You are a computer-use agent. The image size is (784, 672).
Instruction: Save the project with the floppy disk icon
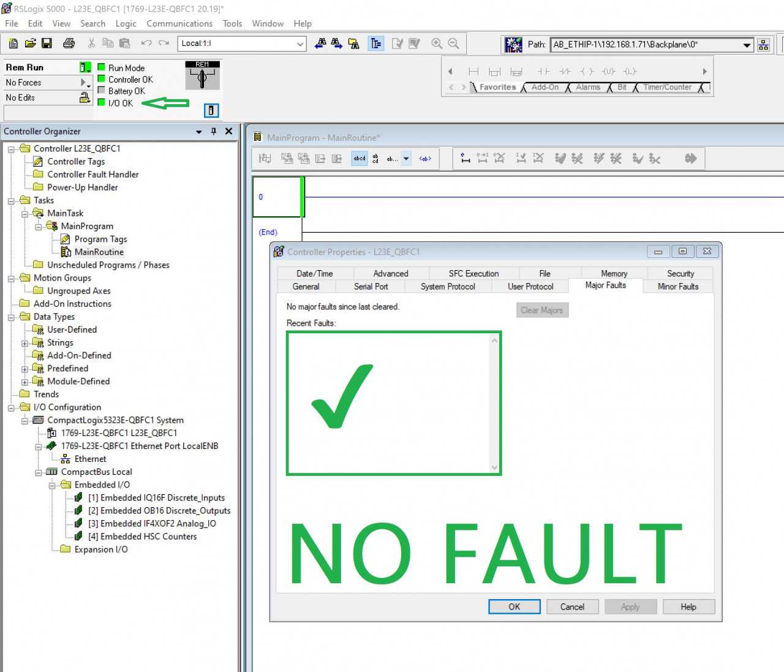point(47,43)
